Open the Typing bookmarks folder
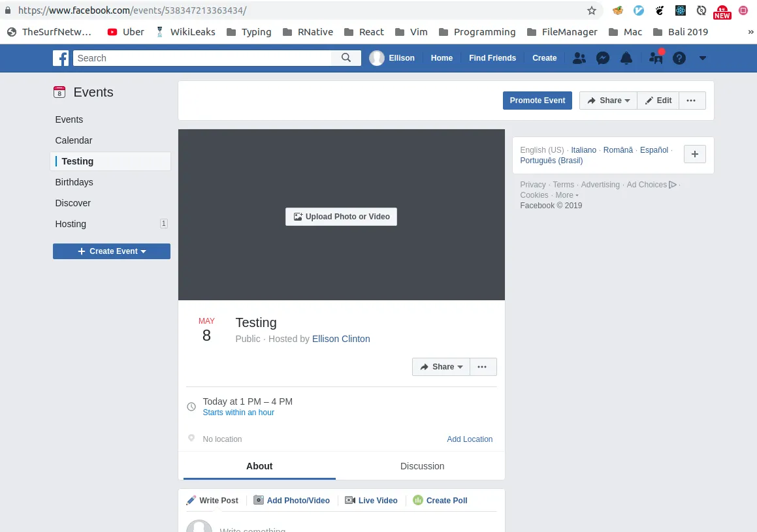757x532 pixels. pos(249,32)
